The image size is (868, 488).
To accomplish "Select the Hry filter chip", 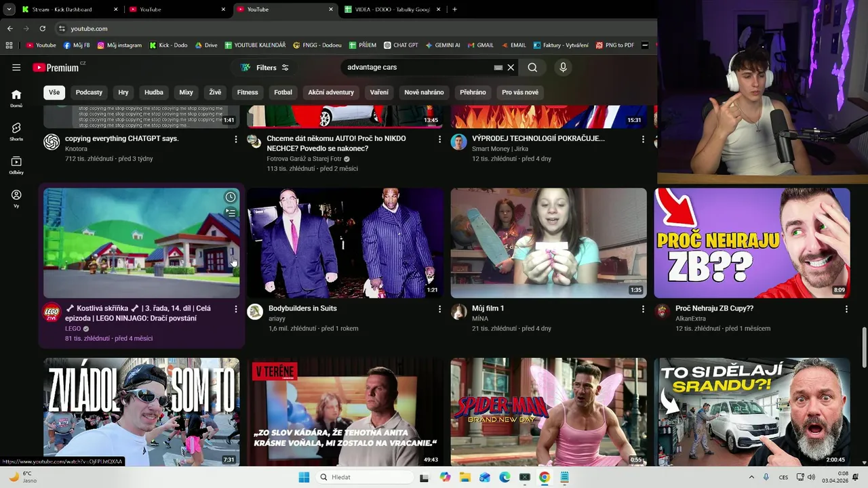I will pos(123,92).
